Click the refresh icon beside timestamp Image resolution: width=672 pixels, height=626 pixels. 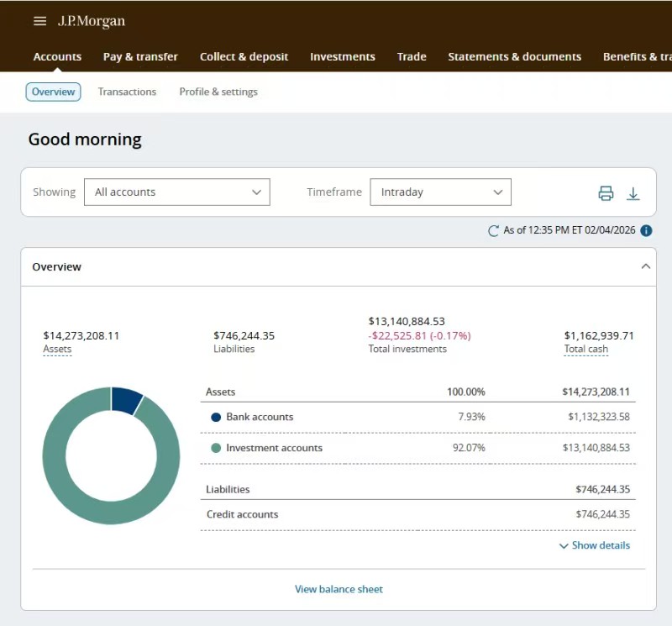pos(493,230)
